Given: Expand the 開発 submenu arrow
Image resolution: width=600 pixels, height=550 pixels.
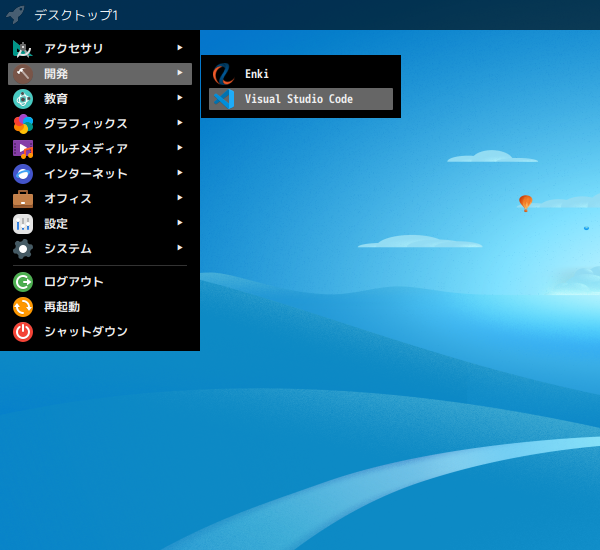Looking at the screenshot, I should click(x=180, y=72).
